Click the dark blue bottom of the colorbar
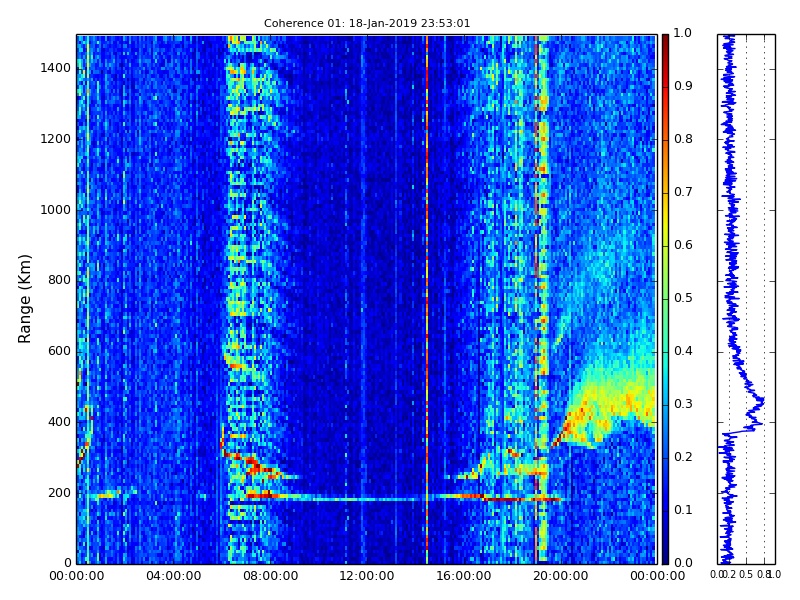Image resolution: width=800 pixels, height=600 pixels. (x=665, y=551)
